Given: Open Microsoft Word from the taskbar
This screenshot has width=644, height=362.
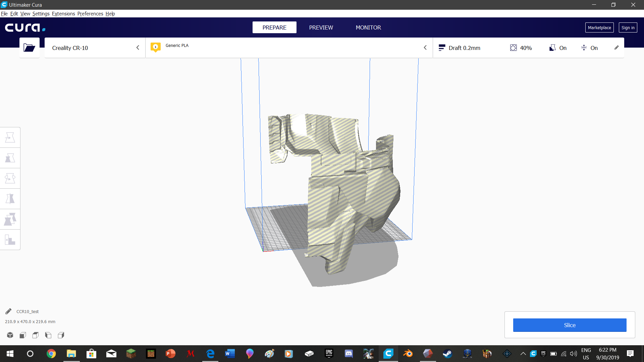Looking at the screenshot, I should (230, 353).
